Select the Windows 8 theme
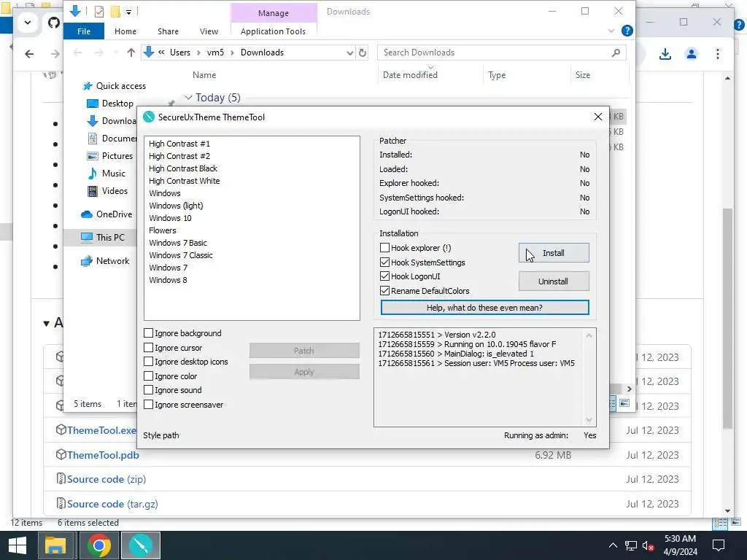 [168, 279]
